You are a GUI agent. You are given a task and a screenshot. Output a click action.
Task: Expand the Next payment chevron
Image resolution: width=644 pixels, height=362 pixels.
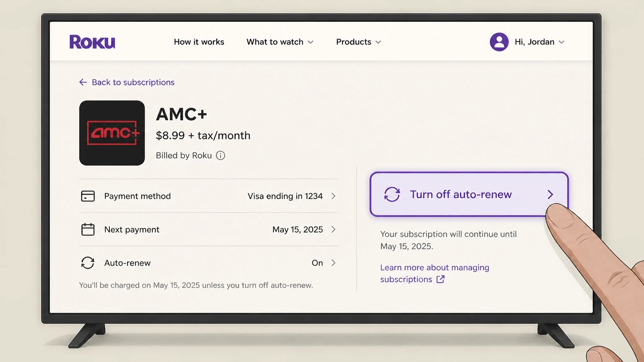pos(333,230)
